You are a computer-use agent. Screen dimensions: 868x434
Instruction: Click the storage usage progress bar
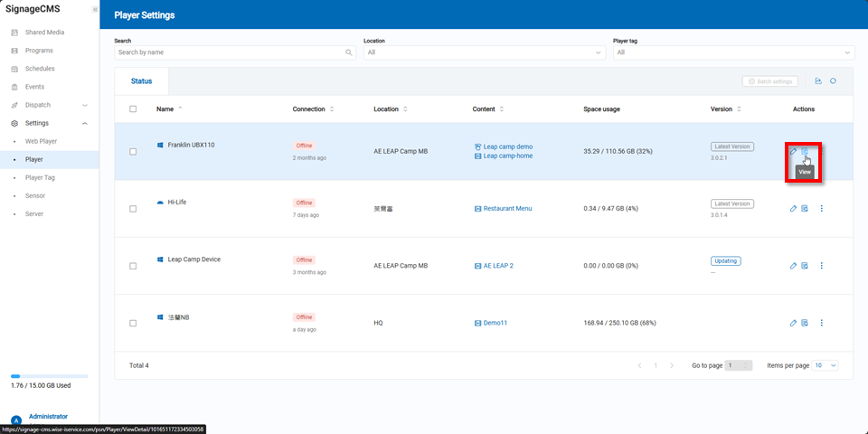(49, 376)
